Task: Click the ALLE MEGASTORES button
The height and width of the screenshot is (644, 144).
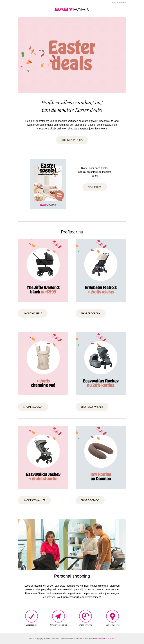Action: [x=72, y=140]
